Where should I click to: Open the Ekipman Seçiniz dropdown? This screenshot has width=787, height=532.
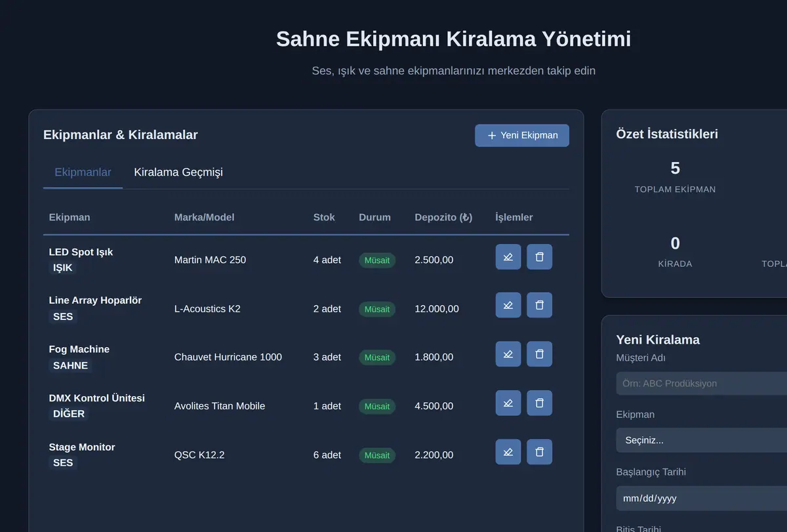click(702, 440)
